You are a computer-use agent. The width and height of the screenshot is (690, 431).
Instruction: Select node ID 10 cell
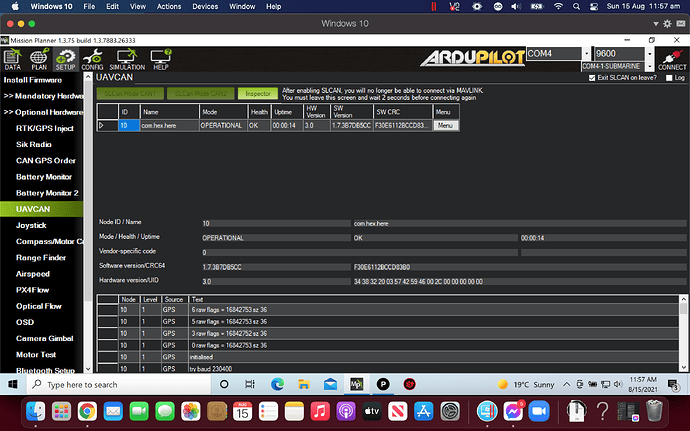click(x=129, y=125)
